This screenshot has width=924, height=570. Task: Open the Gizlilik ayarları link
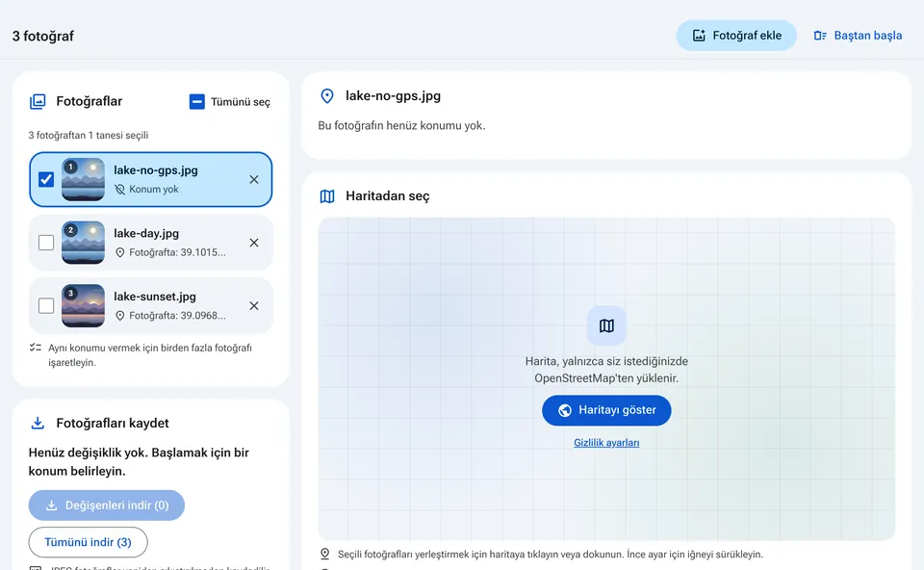(x=606, y=443)
